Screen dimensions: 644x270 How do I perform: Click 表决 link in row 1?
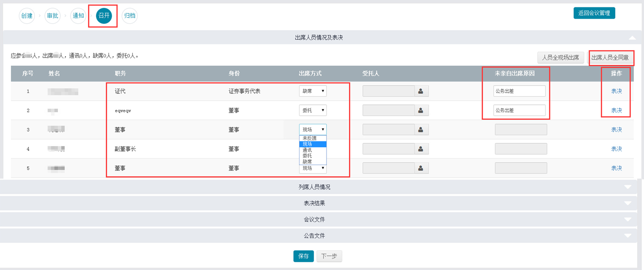617,91
